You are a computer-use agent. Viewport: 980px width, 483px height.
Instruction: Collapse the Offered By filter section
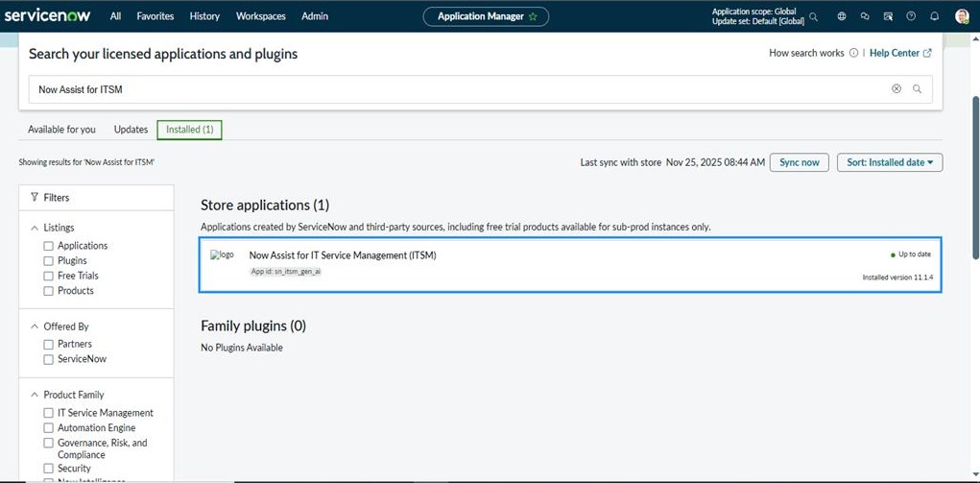pyautogui.click(x=36, y=326)
